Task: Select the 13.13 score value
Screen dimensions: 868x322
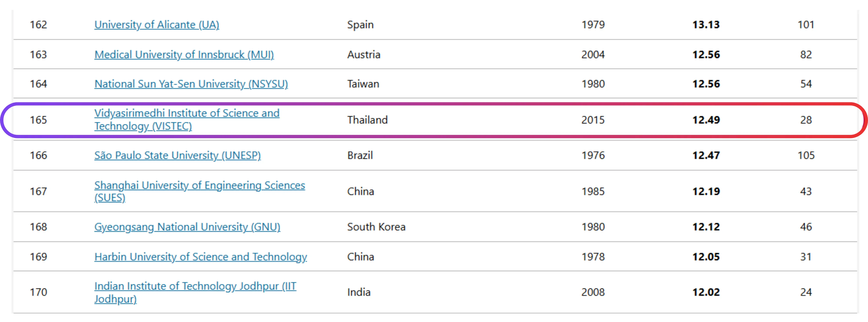Action: [706, 25]
